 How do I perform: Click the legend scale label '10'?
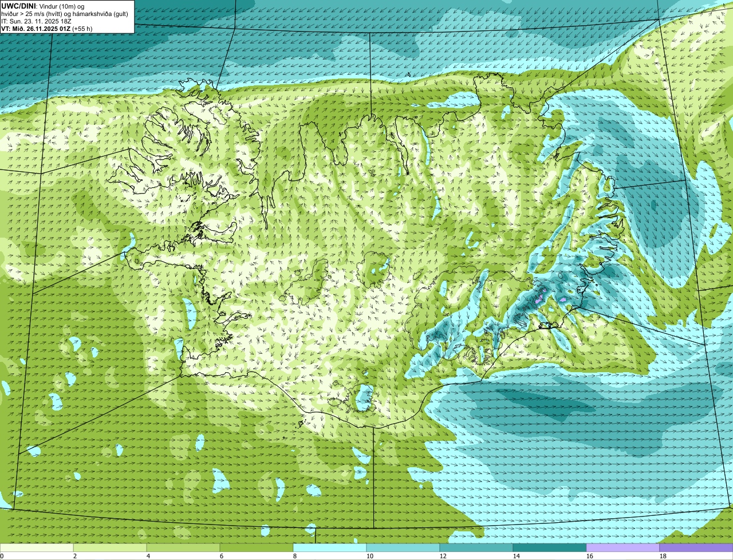(370, 556)
